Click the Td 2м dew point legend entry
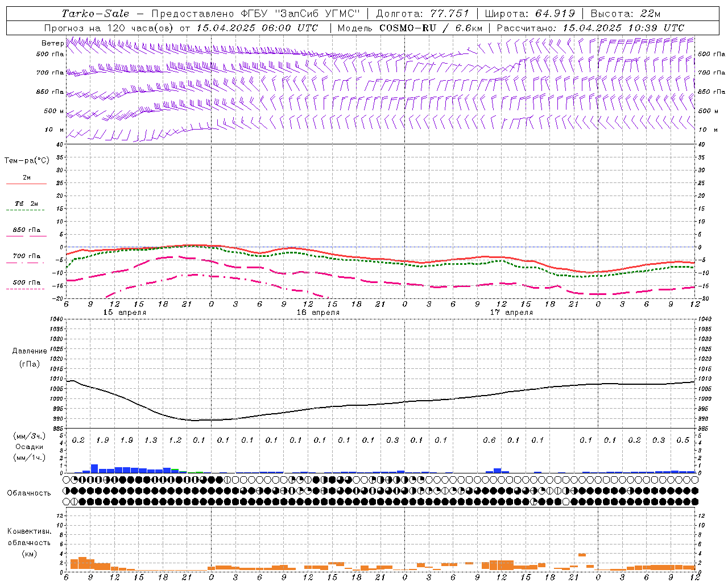The image size is (728, 582). click(x=26, y=203)
